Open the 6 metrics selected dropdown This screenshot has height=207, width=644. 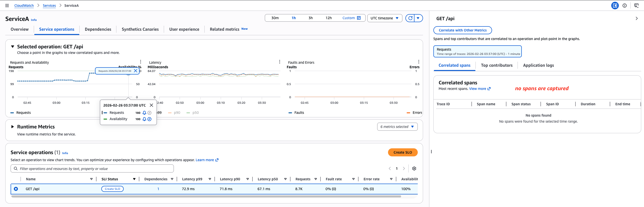(397, 127)
